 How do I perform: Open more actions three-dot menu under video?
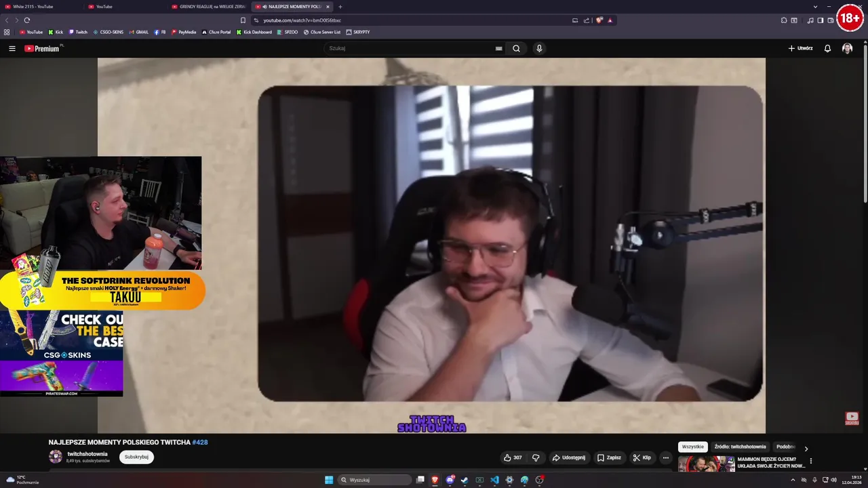[x=665, y=457]
